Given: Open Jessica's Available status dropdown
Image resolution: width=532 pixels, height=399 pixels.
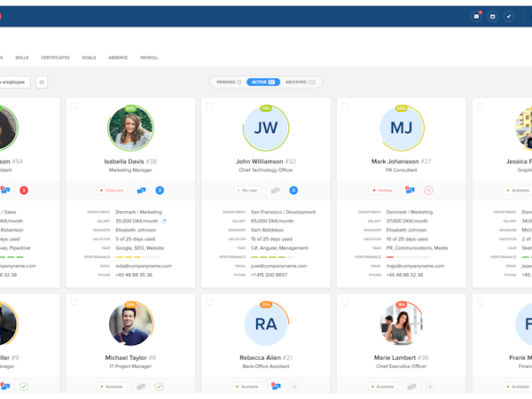Looking at the screenshot, I should [x=518, y=191].
